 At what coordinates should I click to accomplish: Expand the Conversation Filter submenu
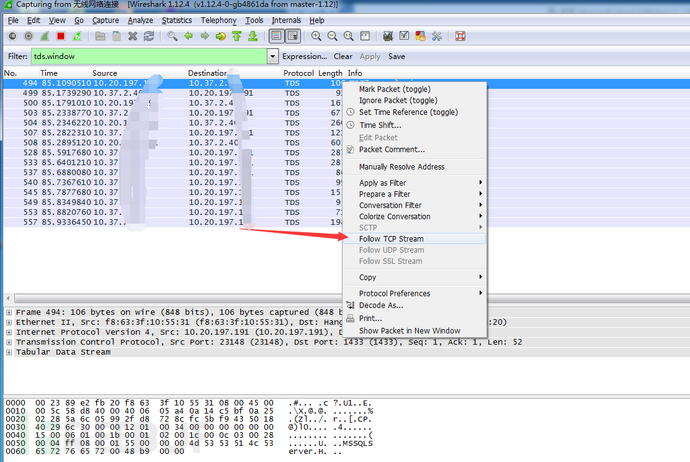pyautogui.click(x=415, y=205)
